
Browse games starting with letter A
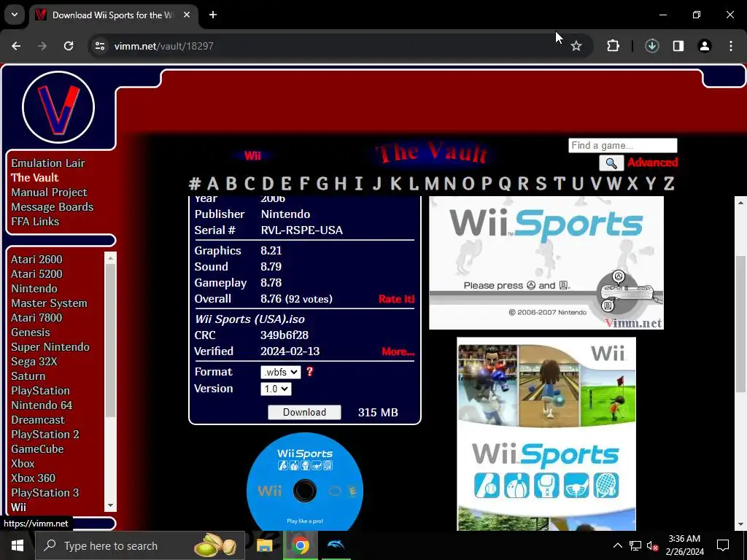(213, 183)
